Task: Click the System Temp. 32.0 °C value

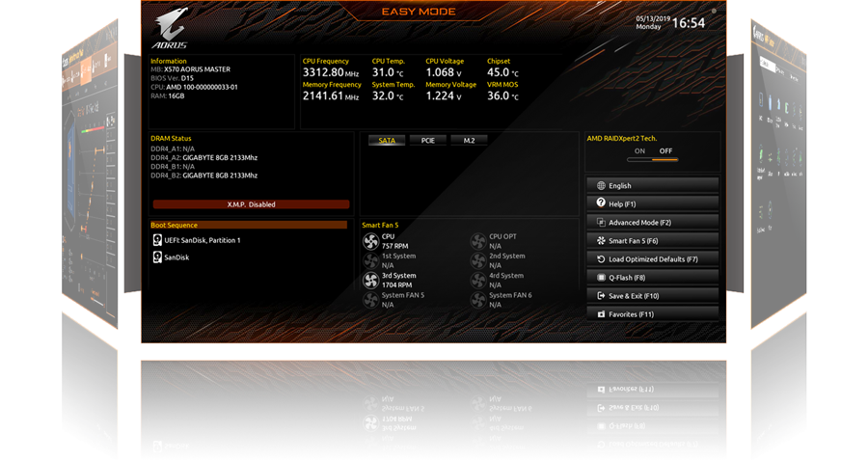Action: 388,95
